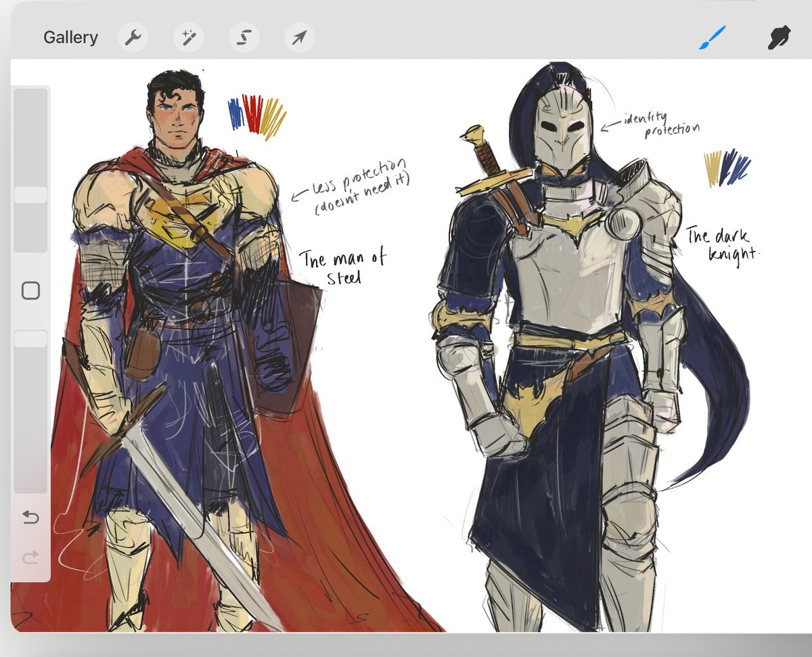812x657 pixels.
Task: Activate the Selections tool
Action: click(244, 37)
